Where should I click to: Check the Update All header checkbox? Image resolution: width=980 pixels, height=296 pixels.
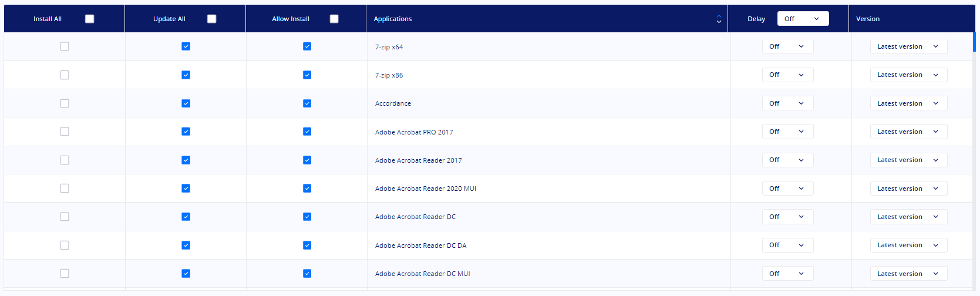(x=212, y=19)
